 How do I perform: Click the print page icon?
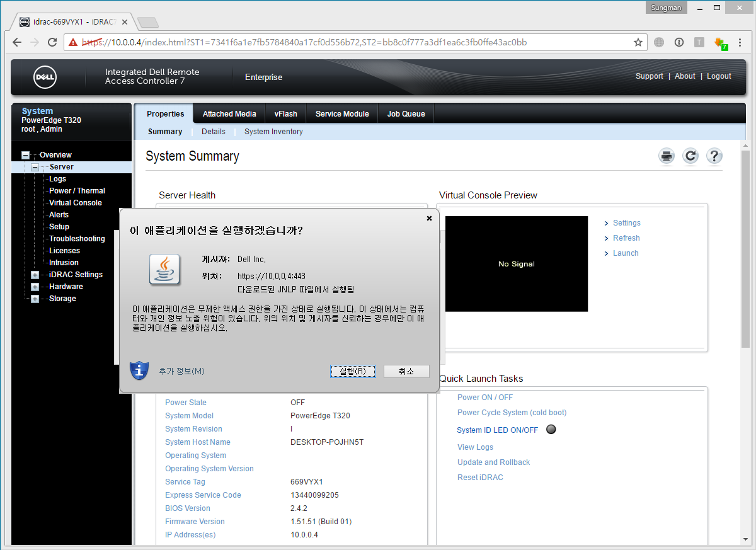[667, 156]
